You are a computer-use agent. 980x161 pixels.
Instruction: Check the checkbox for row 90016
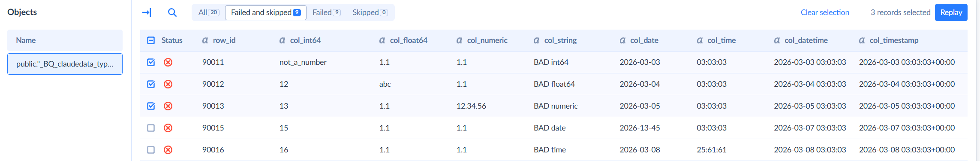[151, 150]
